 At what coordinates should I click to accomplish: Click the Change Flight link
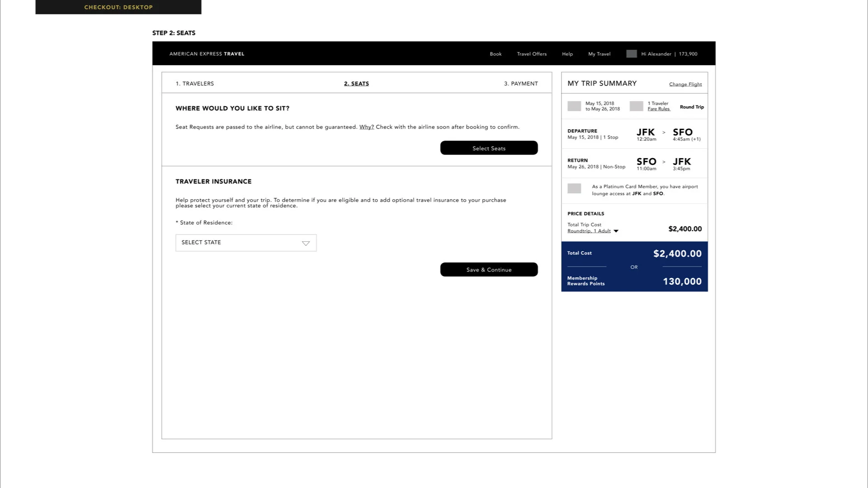coord(685,84)
